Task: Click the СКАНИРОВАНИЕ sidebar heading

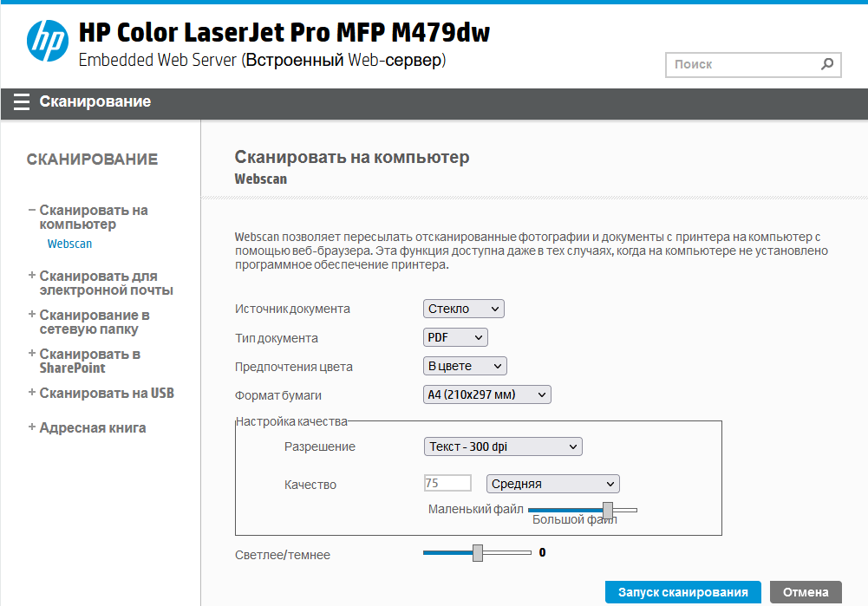Action: pos(93,160)
